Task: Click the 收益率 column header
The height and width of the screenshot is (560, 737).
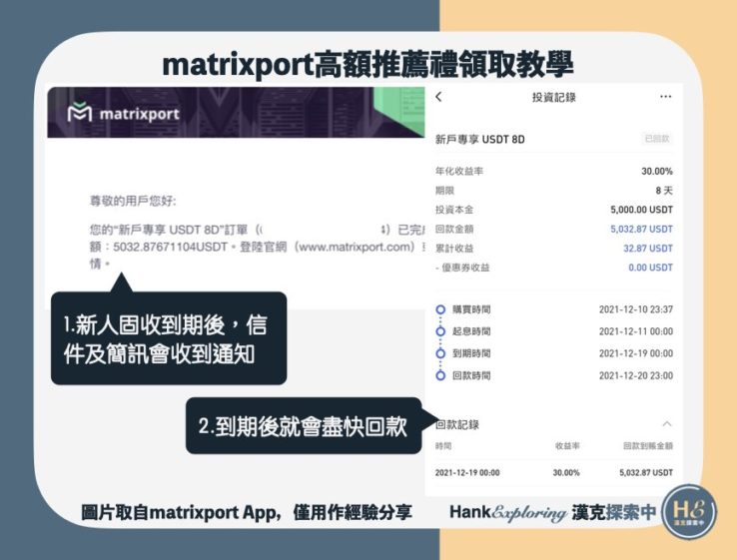Action: [x=567, y=446]
